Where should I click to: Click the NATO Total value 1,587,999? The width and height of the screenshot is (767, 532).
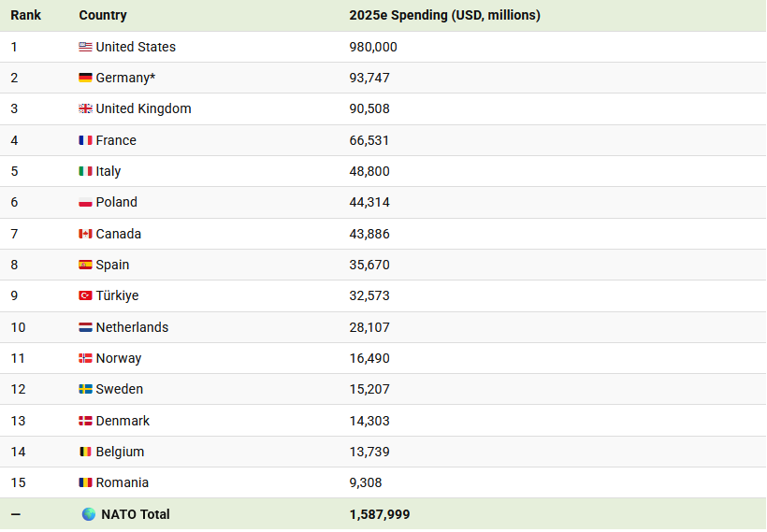(x=380, y=514)
